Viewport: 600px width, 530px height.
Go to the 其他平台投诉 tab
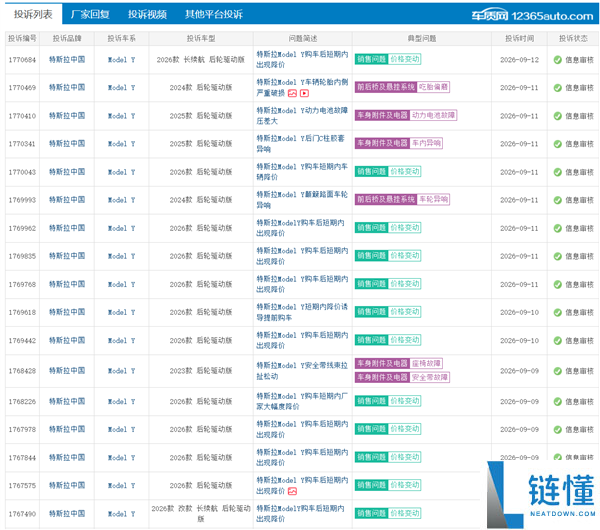pos(214,15)
